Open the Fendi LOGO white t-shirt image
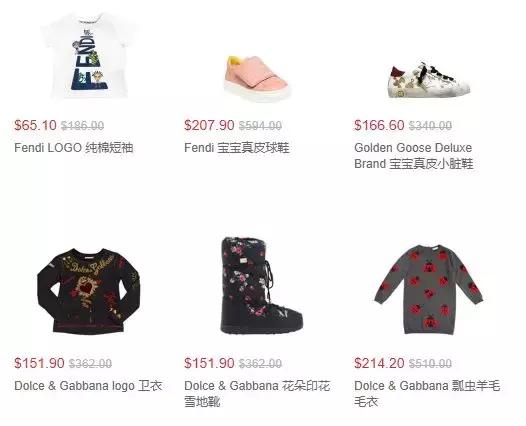Viewport: 526px width, 426px height. tap(89, 56)
